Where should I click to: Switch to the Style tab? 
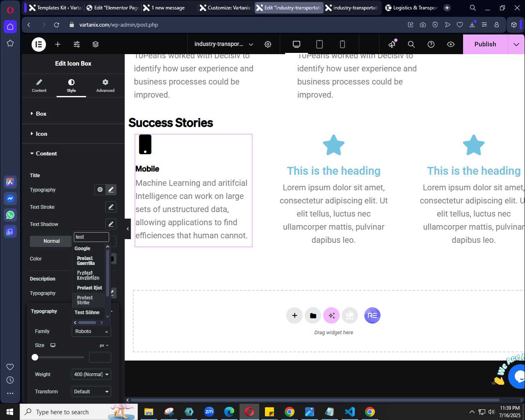coord(71,86)
